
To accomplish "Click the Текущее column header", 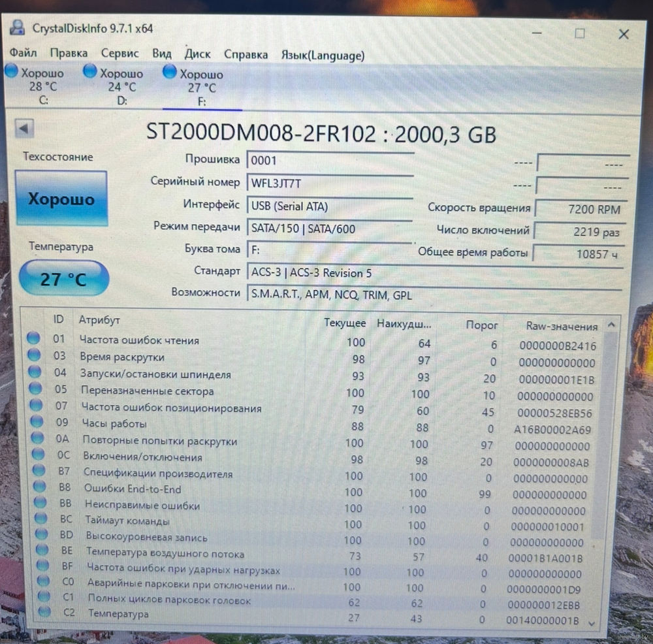I will (345, 323).
